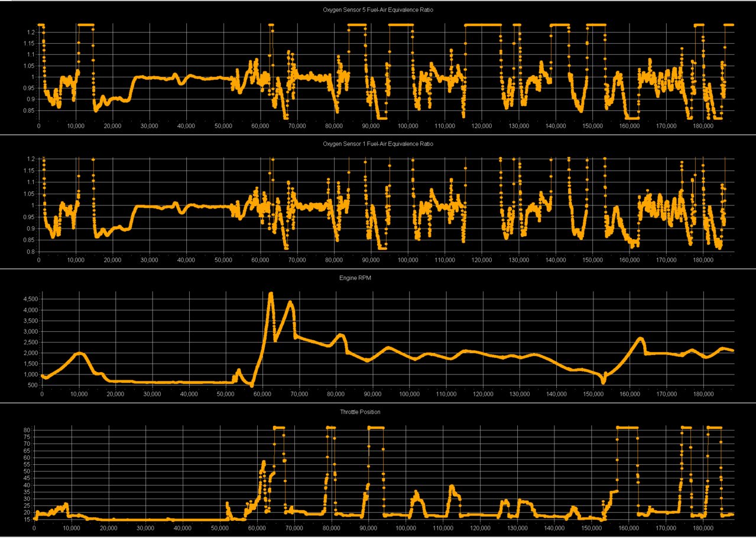Image resolution: width=756 pixels, height=538 pixels.
Task: Click y-axis value 55 on Throttle Position chart
Action: coord(27,464)
